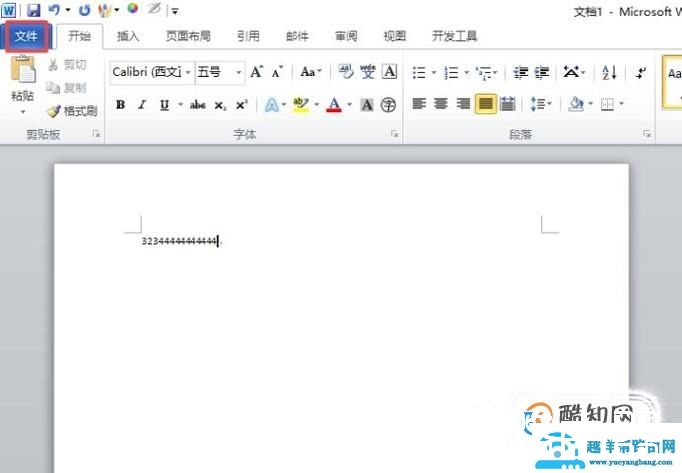Viewport: 682px width, 473px height.
Task: Click the Save icon in quick access toolbar
Action: coord(33,10)
